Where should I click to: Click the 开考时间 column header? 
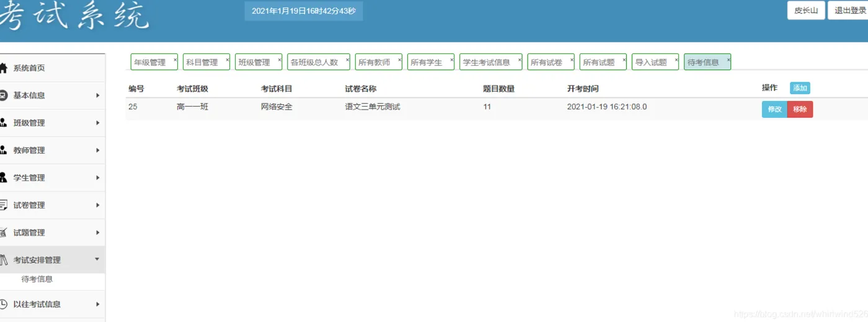tap(583, 89)
